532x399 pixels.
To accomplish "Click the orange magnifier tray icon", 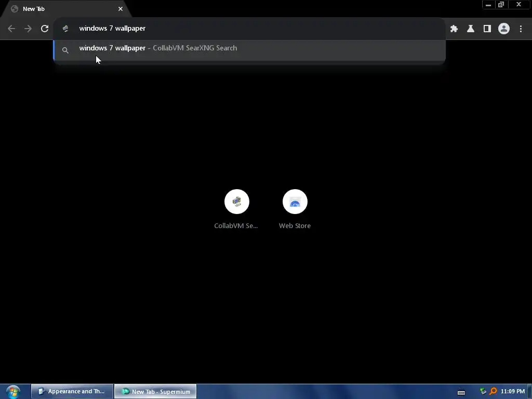I will point(493,392).
